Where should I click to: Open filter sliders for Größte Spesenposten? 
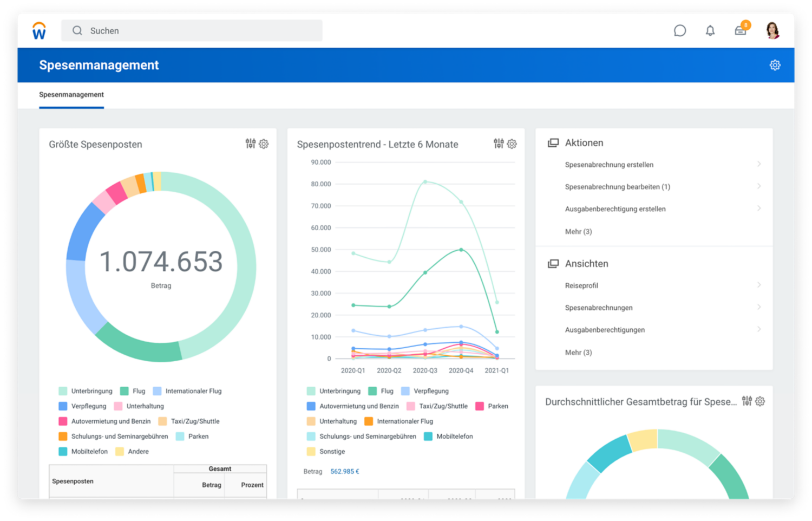(x=251, y=144)
